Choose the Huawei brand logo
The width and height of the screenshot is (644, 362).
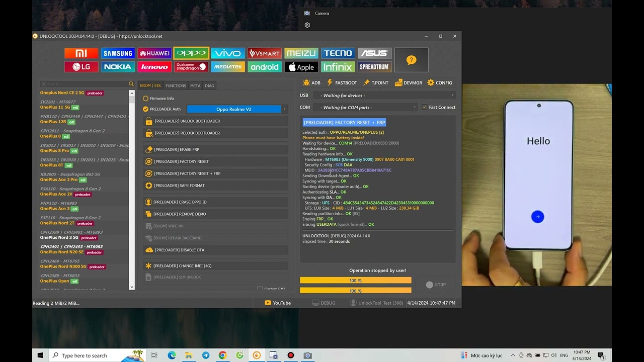pos(154,53)
